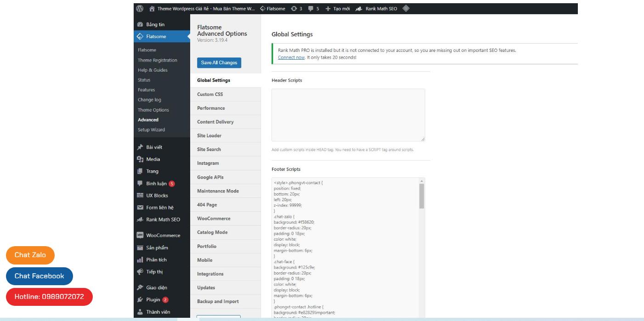Open the Media library icon in the sidebar
Viewport: 644px width, 321px height.
pyautogui.click(x=141, y=159)
